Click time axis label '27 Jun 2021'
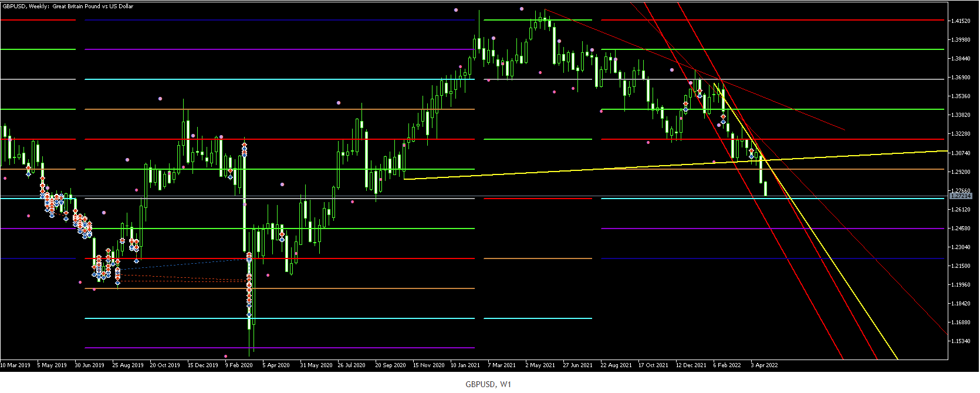Viewport: 980px width, 393px height. [578, 365]
